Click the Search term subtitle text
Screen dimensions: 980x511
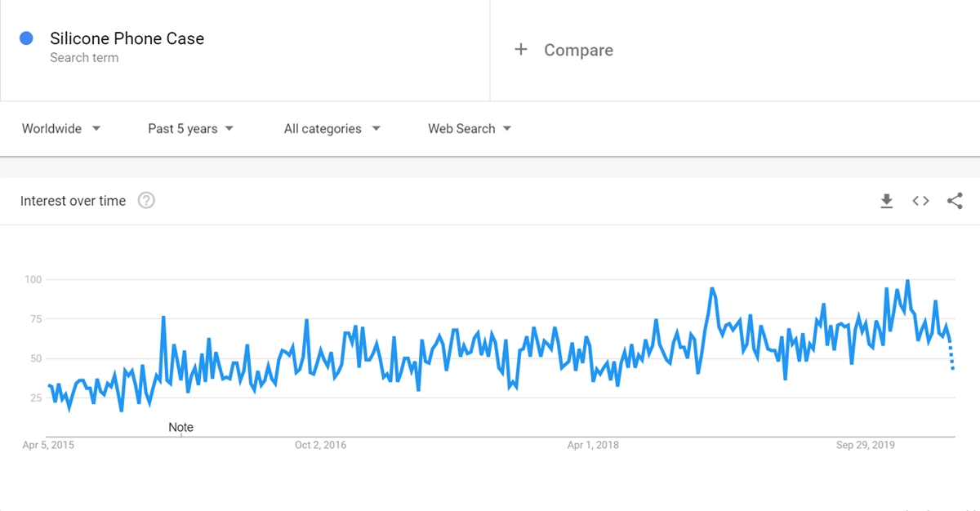[84, 58]
